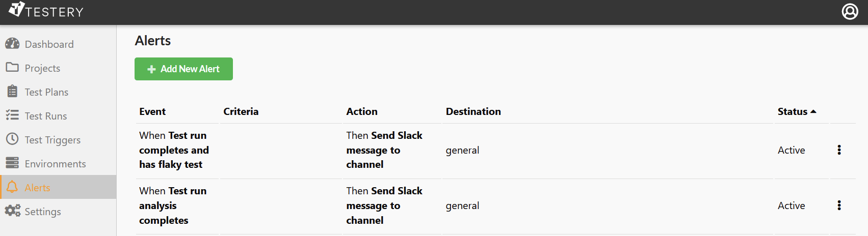Sort by the Event column header

pos(152,111)
